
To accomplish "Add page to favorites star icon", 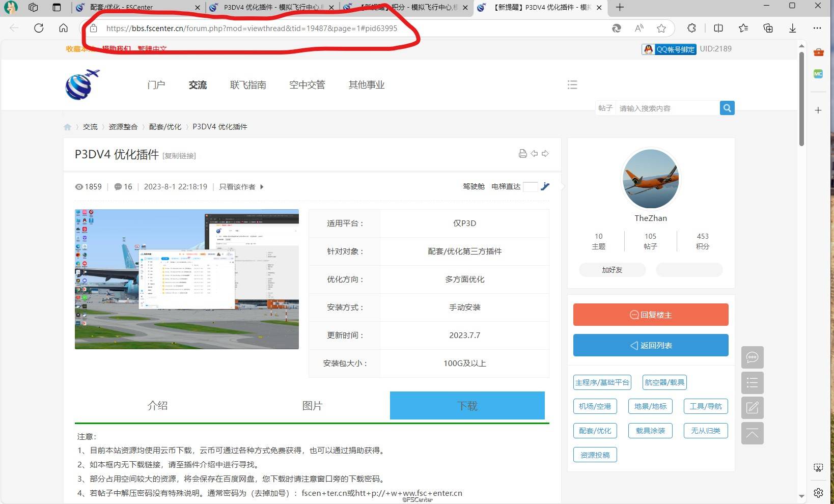I will pos(661,28).
